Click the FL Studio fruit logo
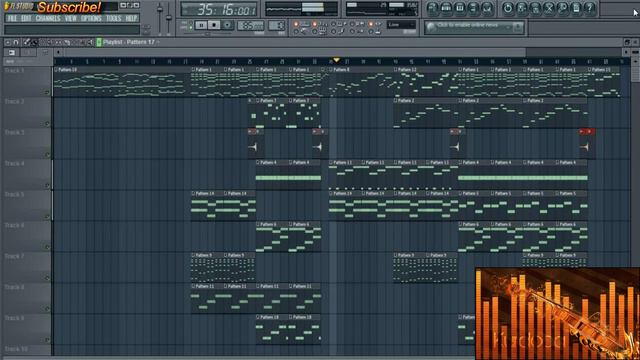The image size is (640, 360). coord(7,6)
